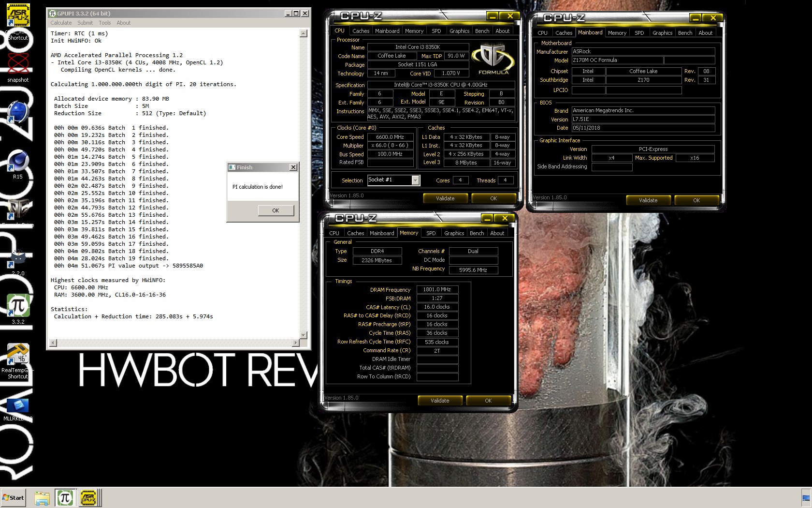This screenshot has height=508, width=812.
Task: Switch to Graphics tab in CPU window
Action: pos(459,31)
